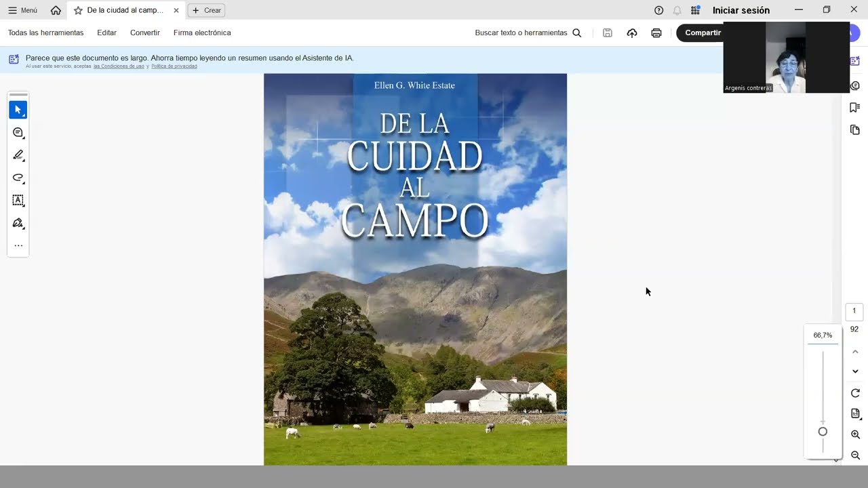Rotate the page with the rotate icon
868x488 pixels.
pos(855,393)
